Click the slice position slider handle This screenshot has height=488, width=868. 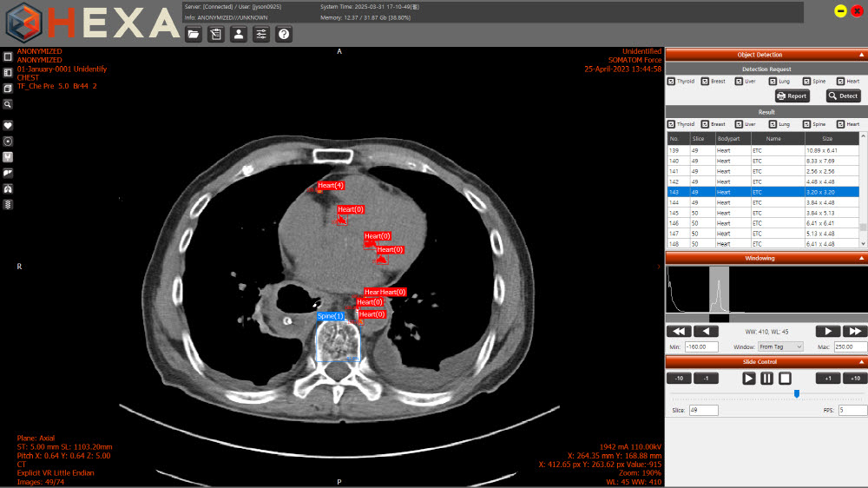point(797,393)
